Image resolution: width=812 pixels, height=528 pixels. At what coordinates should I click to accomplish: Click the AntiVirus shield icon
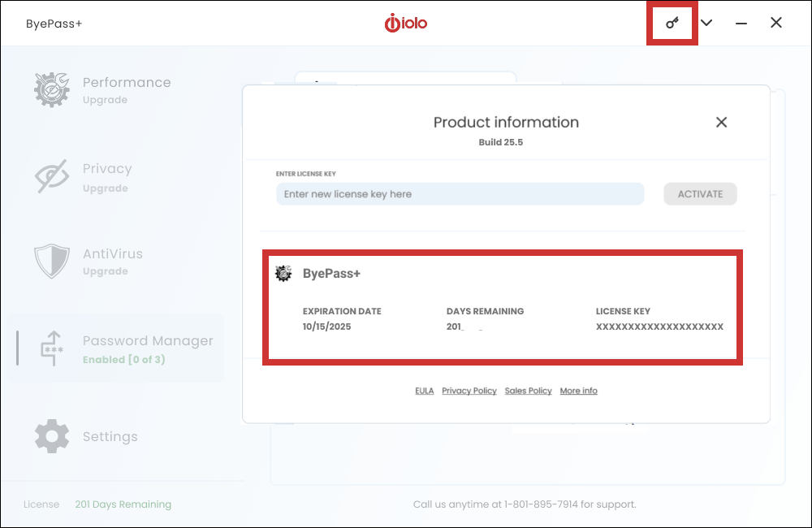click(52, 261)
